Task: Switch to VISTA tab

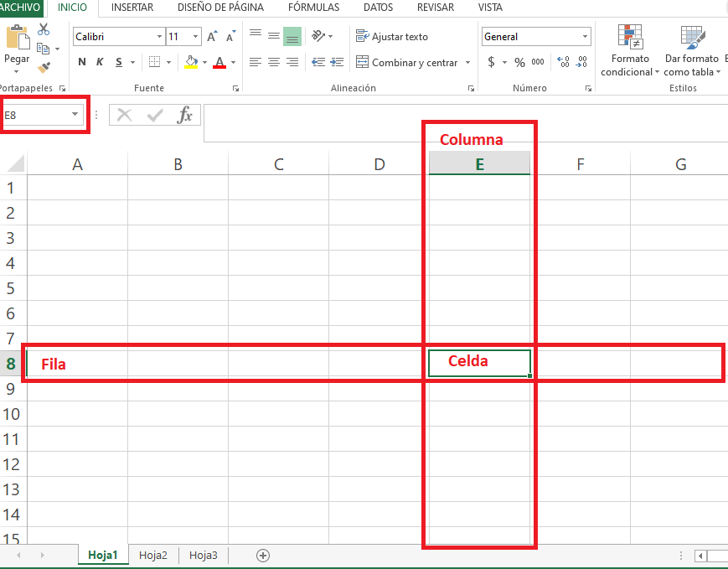Action: [490, 8]
